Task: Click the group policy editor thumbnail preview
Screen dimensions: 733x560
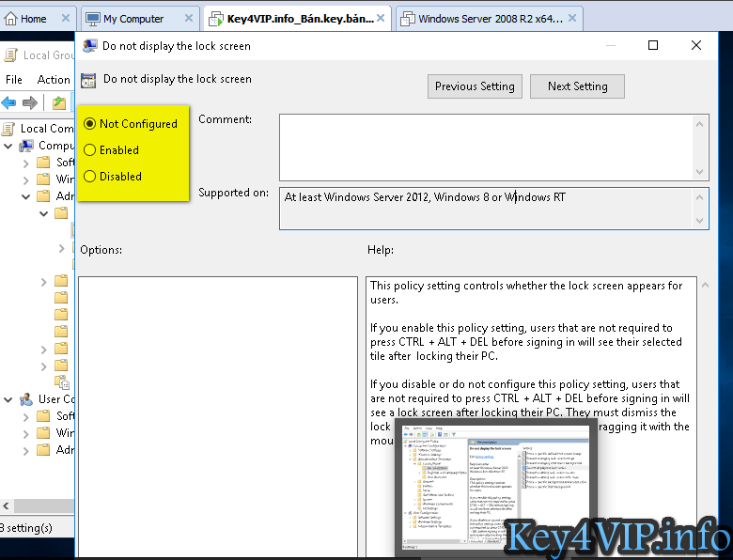Action: point(495,486)
